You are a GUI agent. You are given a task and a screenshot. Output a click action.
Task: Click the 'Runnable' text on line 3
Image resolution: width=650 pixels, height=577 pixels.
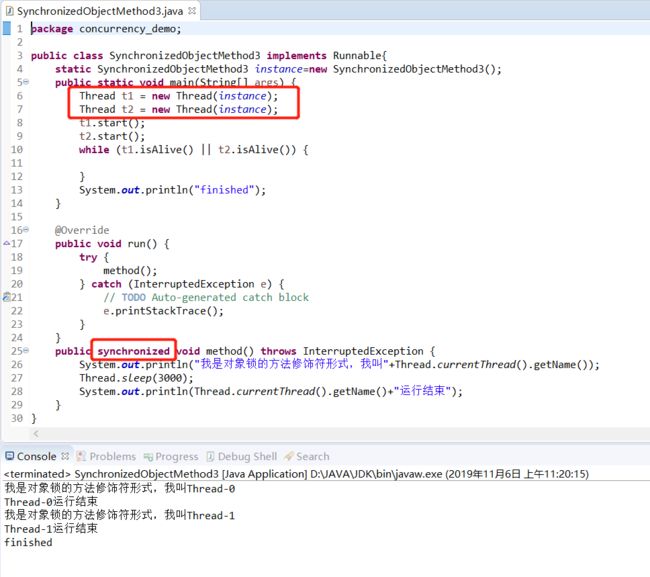click(358, 56)
